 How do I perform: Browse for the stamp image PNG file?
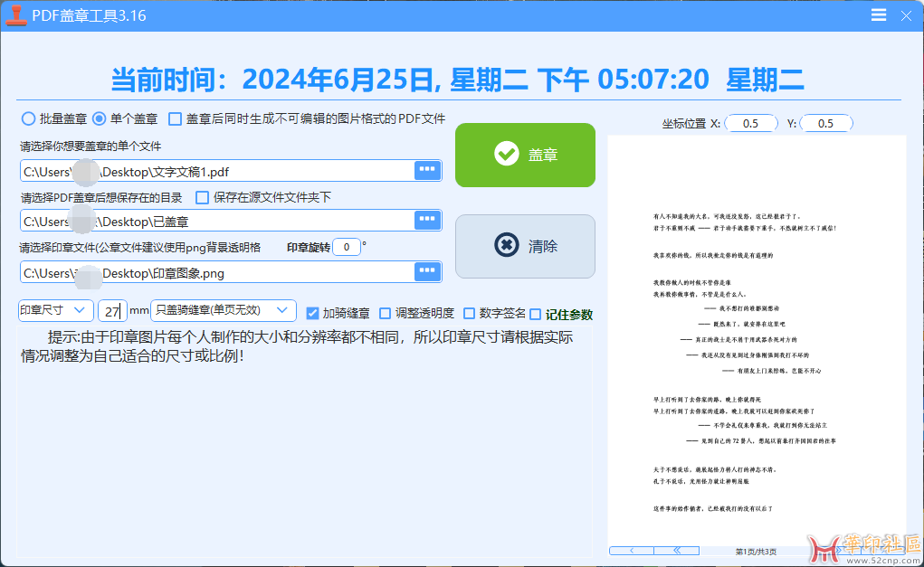click(x=427, y=271)
